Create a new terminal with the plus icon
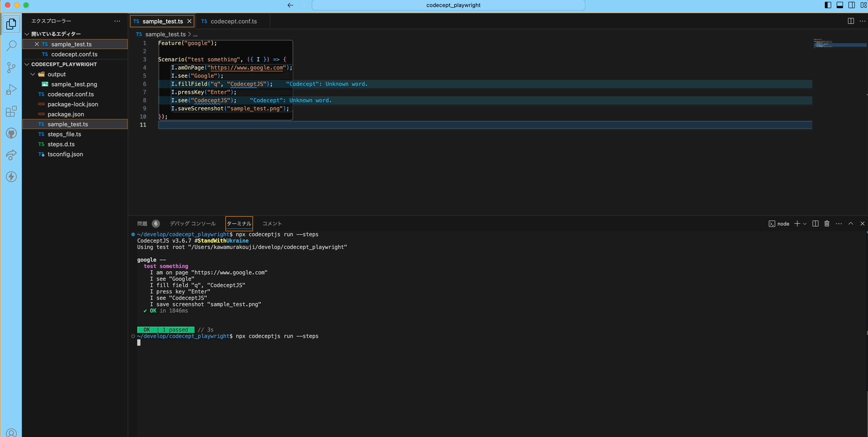868x437 pixels. coord(798,223)
